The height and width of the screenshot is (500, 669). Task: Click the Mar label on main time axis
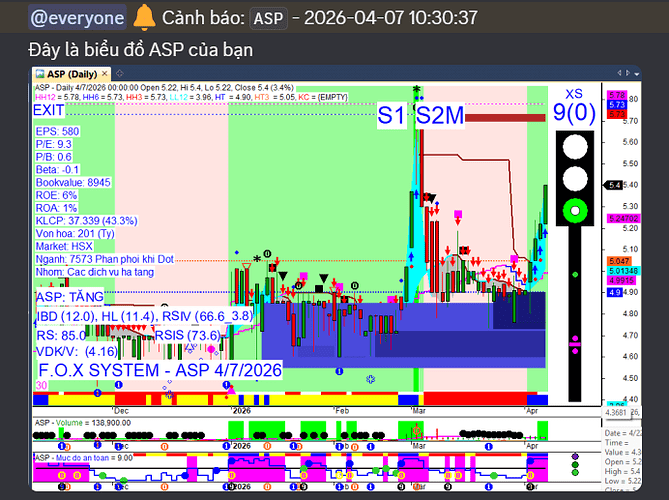pos(419,410)
